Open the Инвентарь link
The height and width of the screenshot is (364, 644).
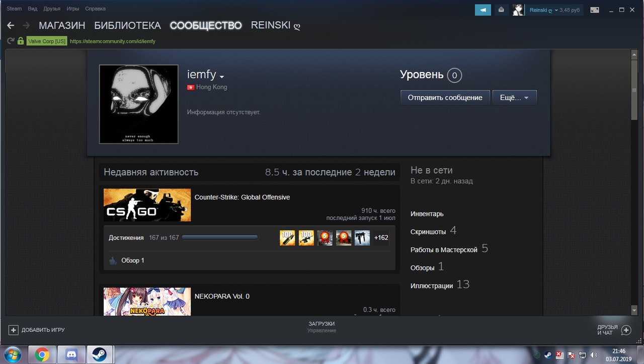click(x=427, y=214)
